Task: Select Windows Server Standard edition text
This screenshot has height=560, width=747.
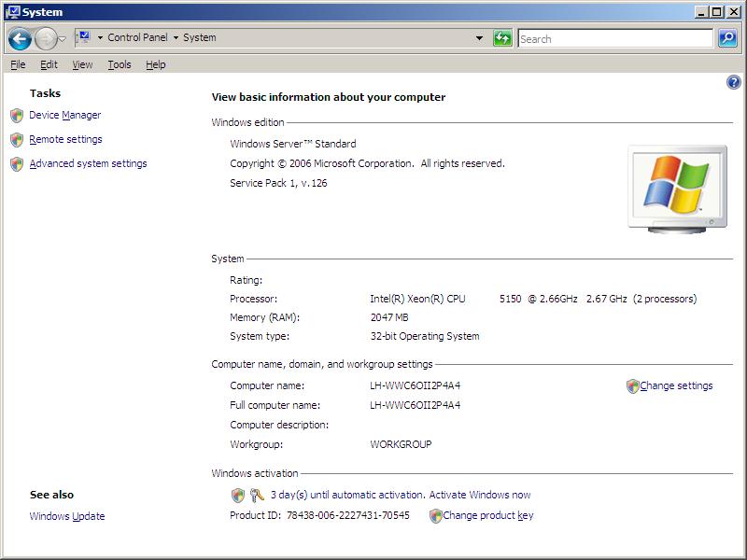Action: pyautogui.click(x=293, y=144)
